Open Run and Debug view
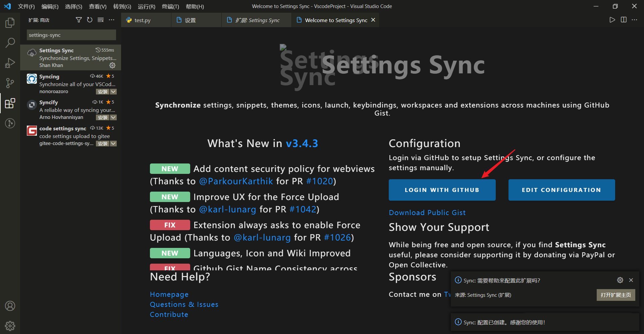The image size is (644, 334). click(x=10, y=63)
